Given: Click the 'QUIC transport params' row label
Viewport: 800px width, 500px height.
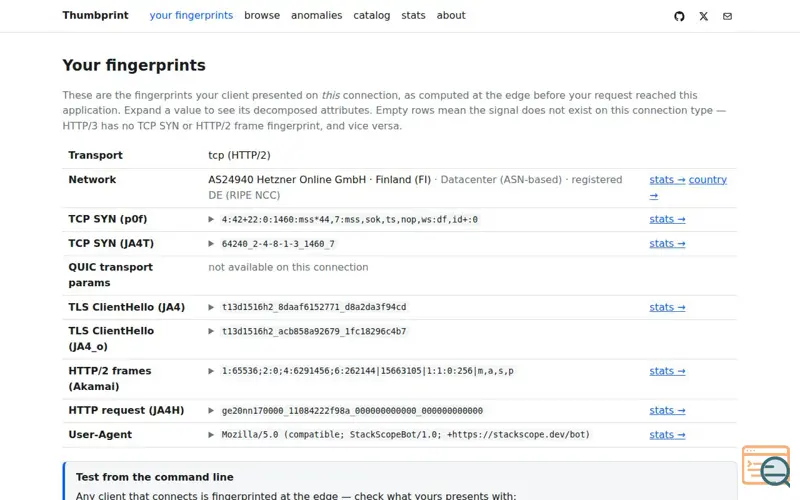Looking at the screenshot, I should click(111, 275).
